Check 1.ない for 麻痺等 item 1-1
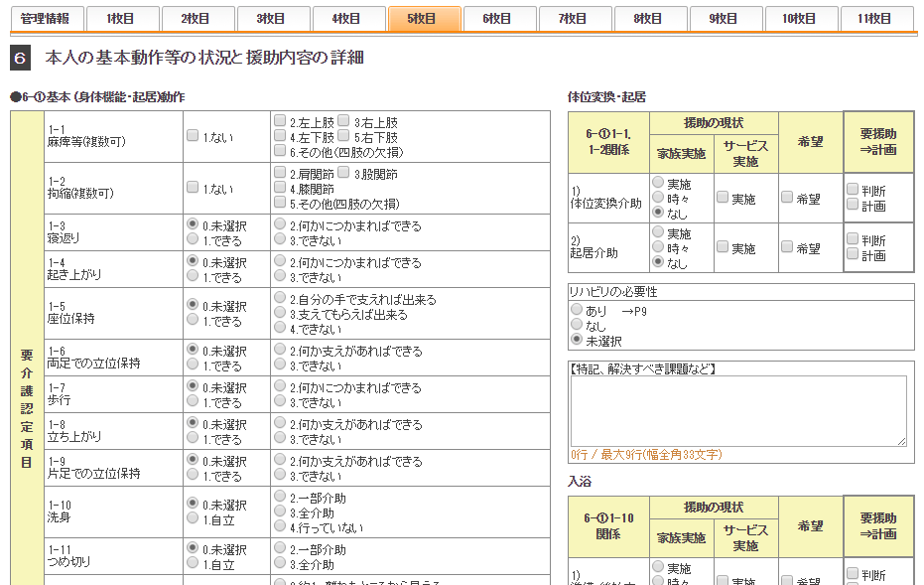The width and height of the screenshot is (924, 585). [194, 136]
